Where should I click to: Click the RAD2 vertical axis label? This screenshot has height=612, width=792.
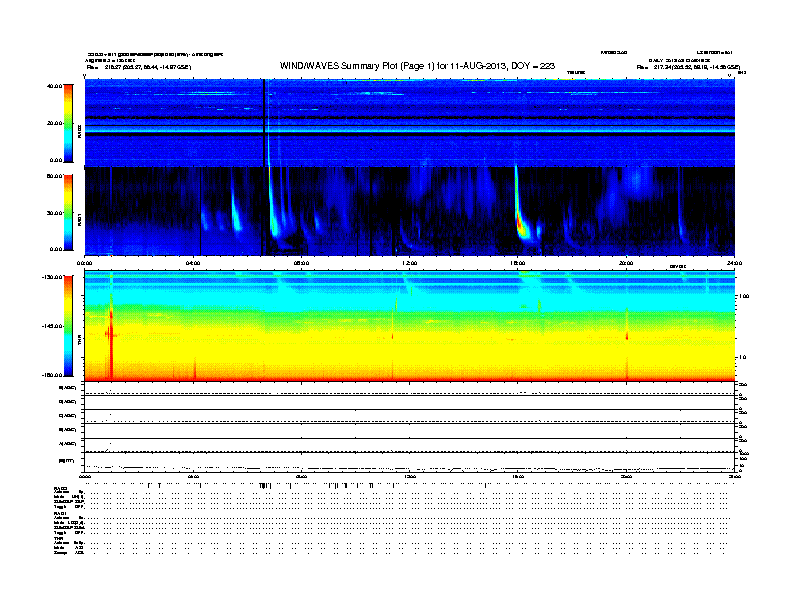[x=79, y=131]
